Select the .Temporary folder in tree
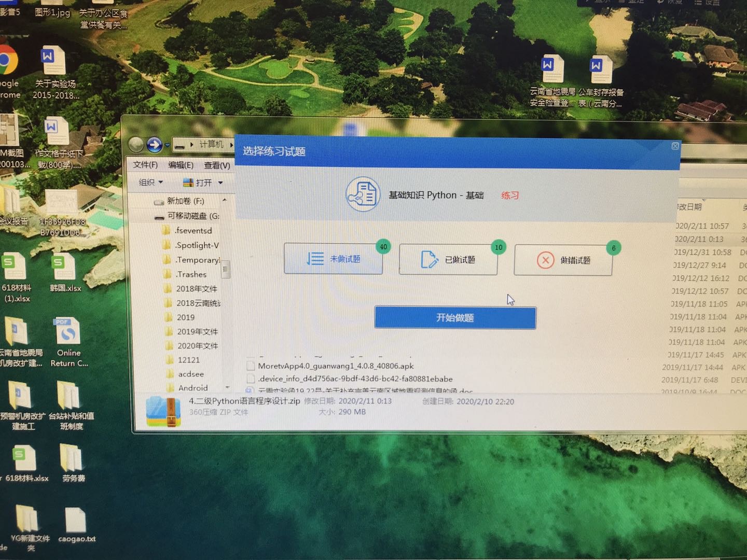747x560 pixels. (191, 260)
